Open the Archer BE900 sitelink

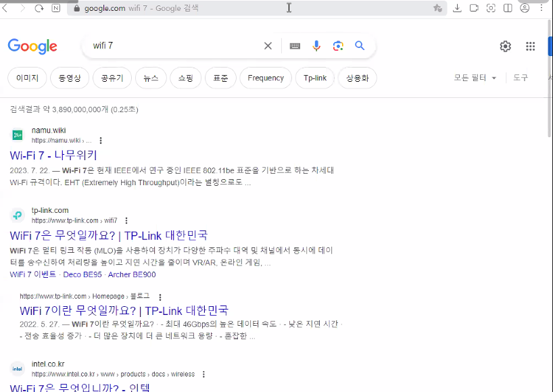[x=132, y=274]
